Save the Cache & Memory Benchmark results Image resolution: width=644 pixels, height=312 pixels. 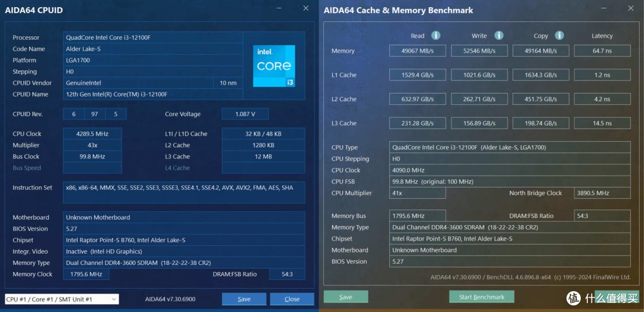(x=346, y=297)
